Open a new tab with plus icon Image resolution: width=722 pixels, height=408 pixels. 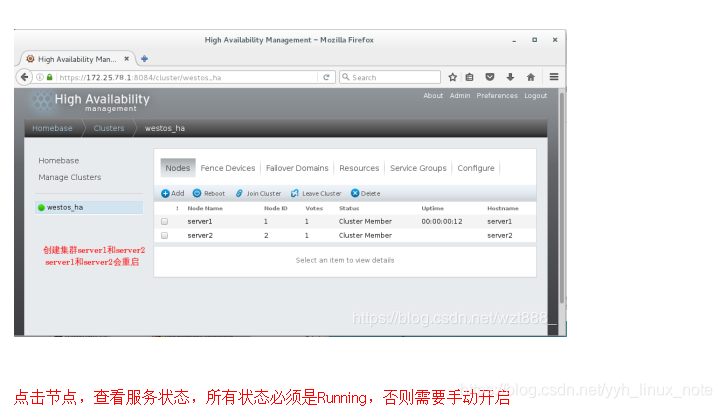click(x=144, y=58)
